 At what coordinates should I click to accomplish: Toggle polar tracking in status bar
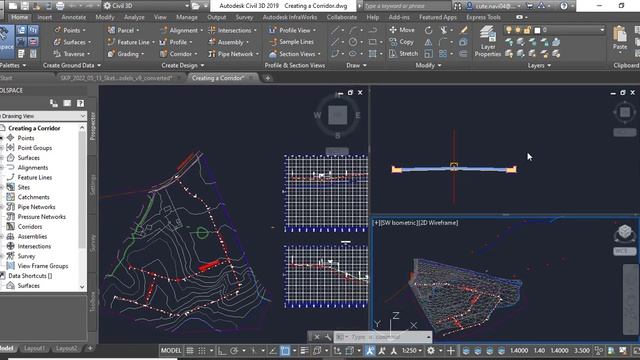pyautogui.click(x=233, y=351)
